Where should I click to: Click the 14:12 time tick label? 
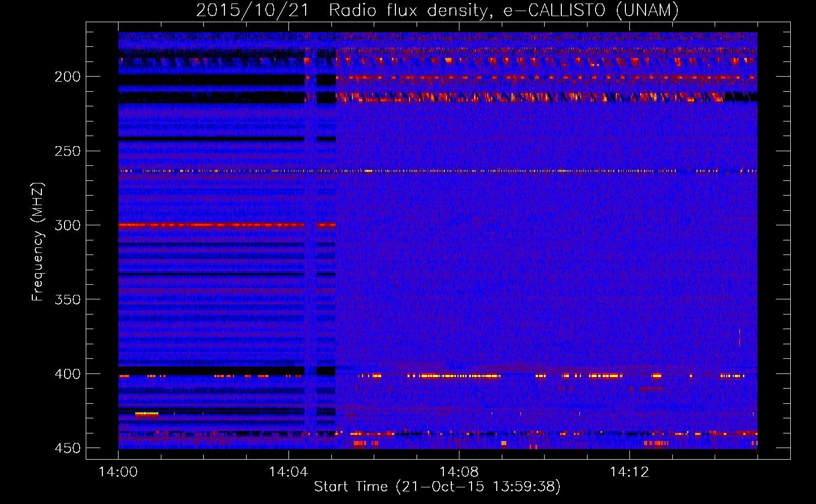629,472
